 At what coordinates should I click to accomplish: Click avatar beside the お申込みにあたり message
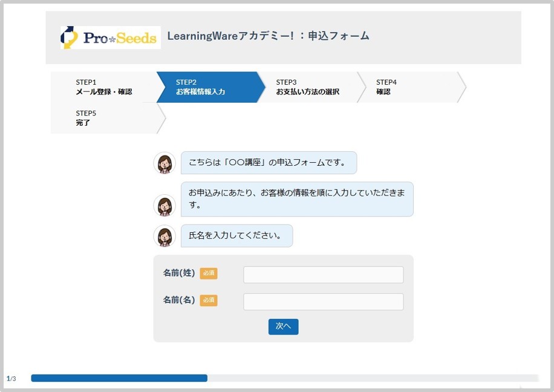coord(164,206)
